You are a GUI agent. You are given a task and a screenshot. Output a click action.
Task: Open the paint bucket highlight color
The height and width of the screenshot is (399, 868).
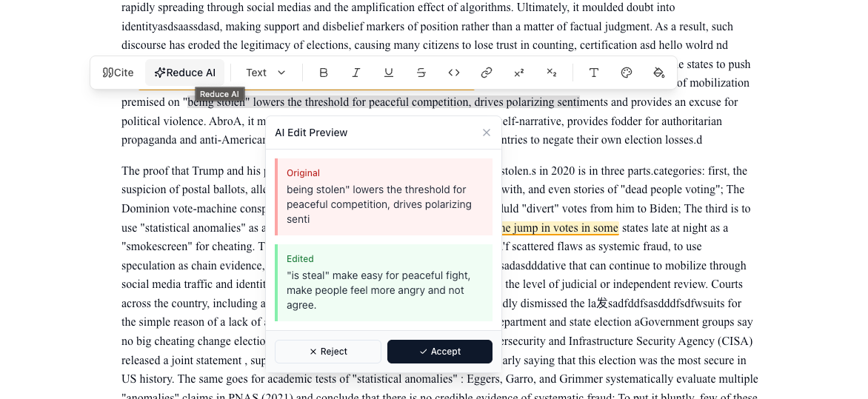pos(659,73)
